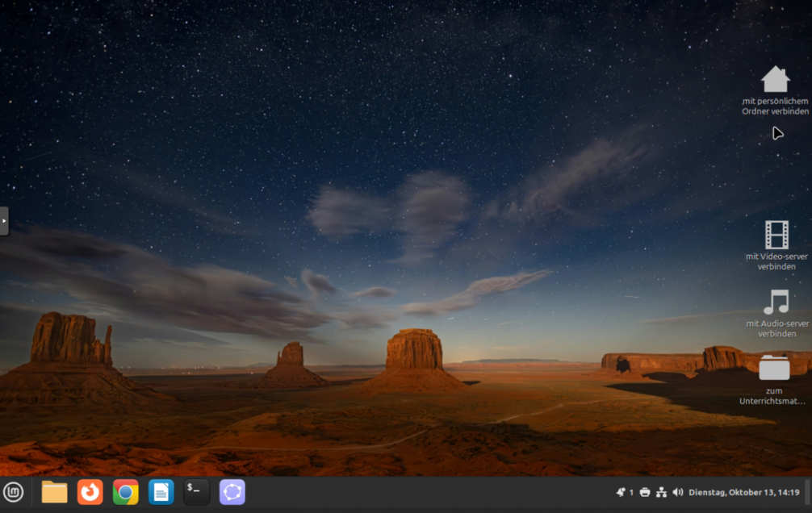Open the Linux Mint start menu
This screenshot has width=812, height=513.
pyautogui.click(x=14, y=492)
